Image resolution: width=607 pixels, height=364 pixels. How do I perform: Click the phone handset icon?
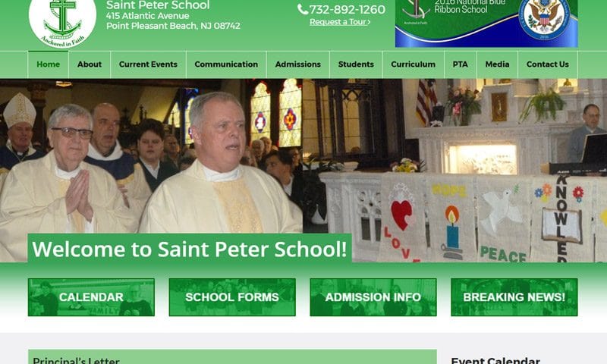[302, 9]
